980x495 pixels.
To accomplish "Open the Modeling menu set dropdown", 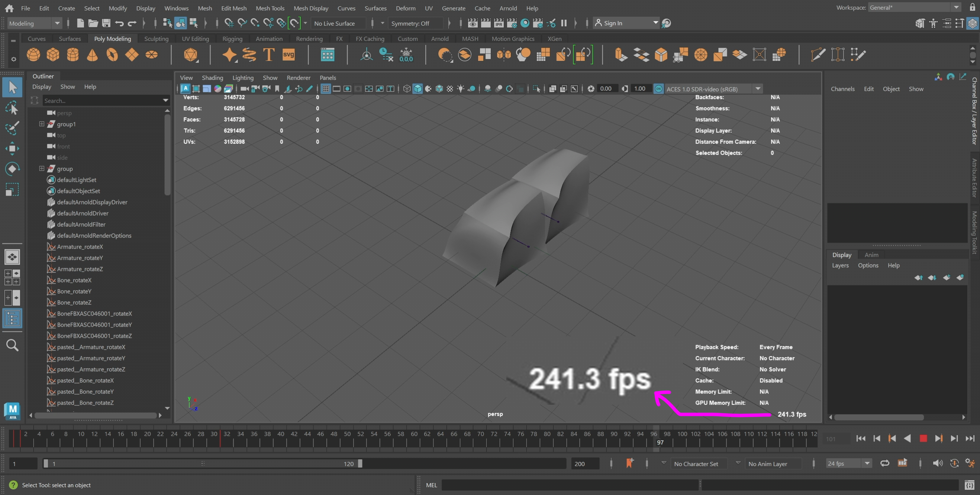I will pos(34,23).
